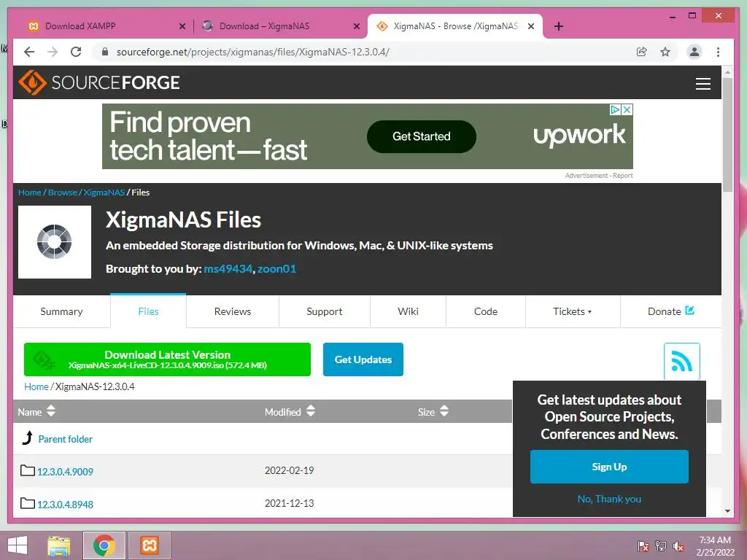Click the muted volume tray icon
Viewport: 747px width, 560px height.
[678, 546]
